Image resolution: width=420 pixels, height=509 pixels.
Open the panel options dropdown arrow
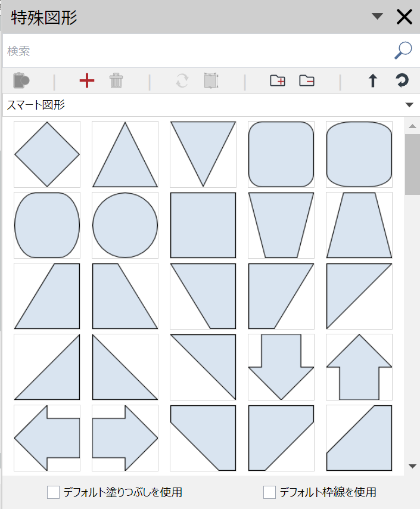(377, 16)
